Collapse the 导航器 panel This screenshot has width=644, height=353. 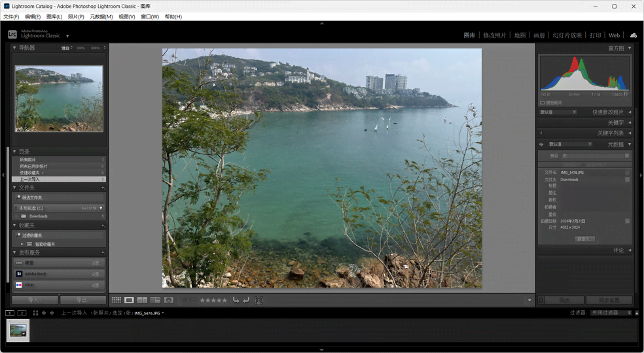click(x=14, y=48)
